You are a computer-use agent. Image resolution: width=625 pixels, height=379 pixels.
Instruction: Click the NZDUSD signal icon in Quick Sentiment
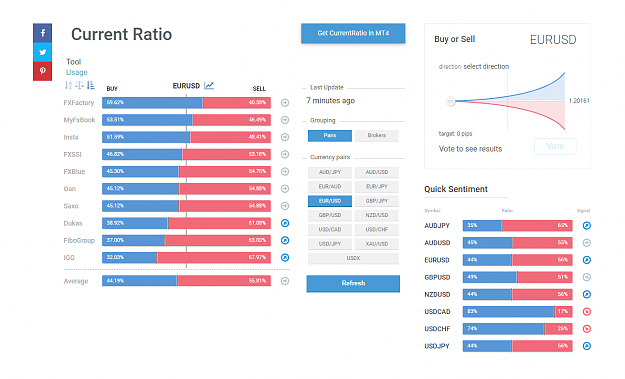point(586,295)
